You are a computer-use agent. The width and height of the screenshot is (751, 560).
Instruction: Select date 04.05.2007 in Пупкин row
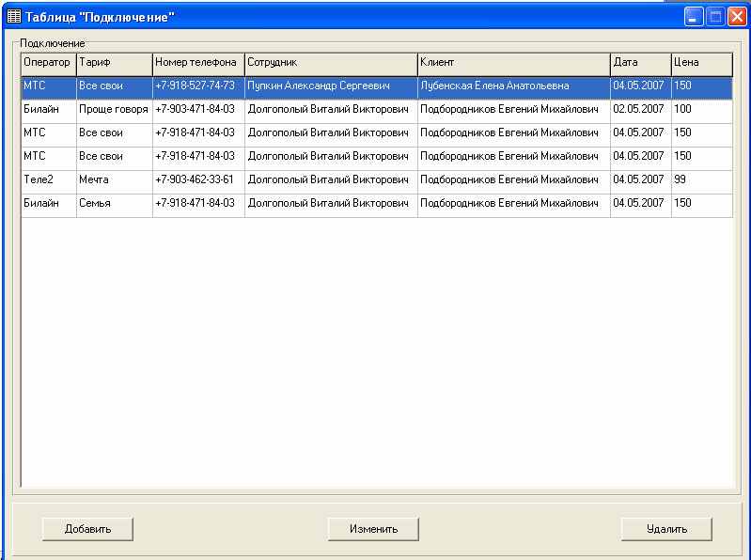641,88
